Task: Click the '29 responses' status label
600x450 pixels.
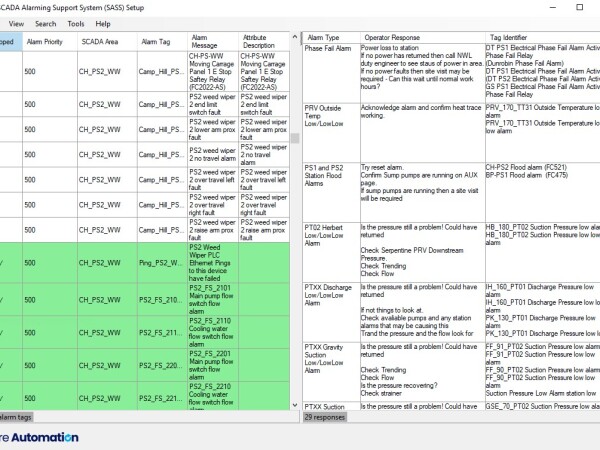Action: click(324, 417)
